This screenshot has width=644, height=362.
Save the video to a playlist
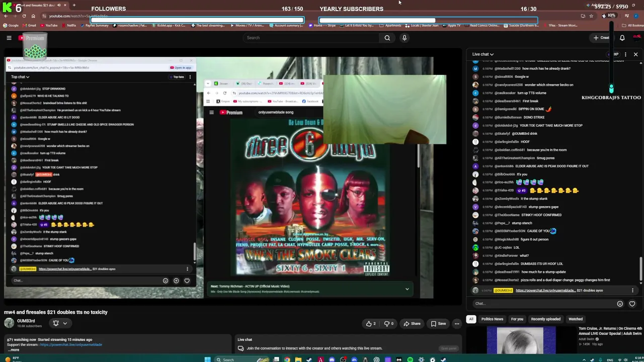(438, 324)
